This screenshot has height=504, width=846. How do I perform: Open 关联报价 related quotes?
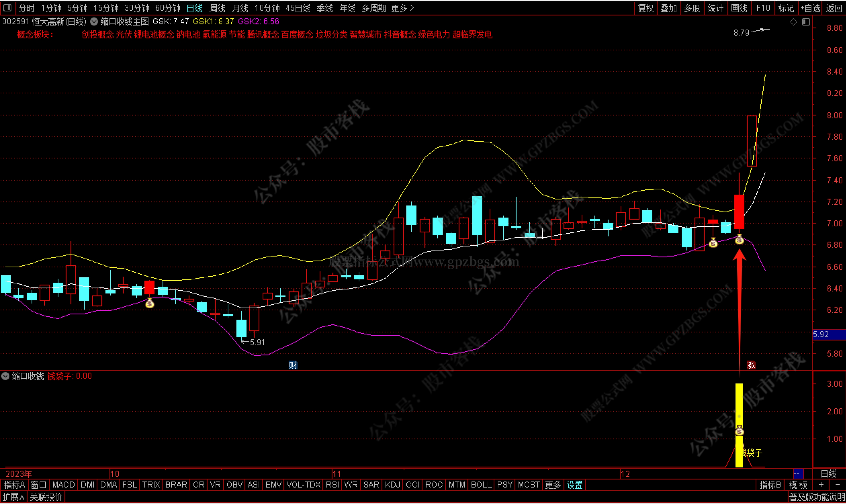(46, 498)
